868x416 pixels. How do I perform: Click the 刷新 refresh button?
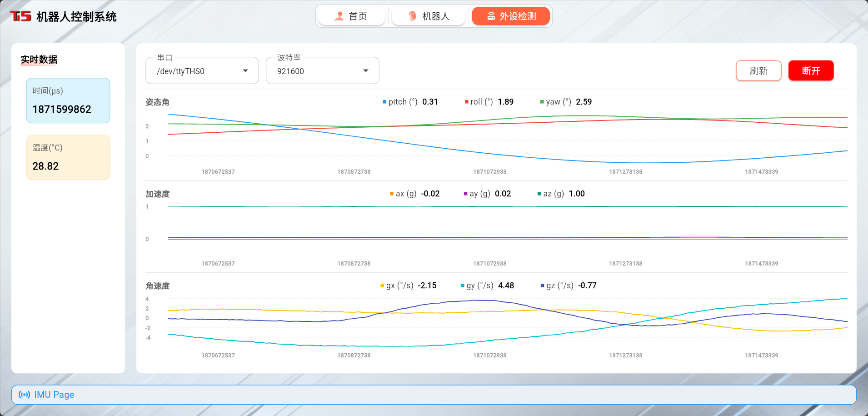click(758, 70)
